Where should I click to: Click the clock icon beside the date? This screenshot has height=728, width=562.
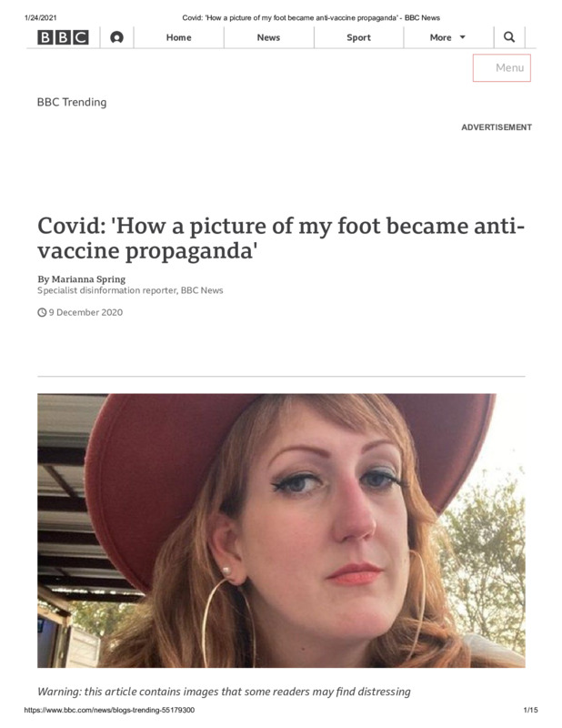[42, 312]
